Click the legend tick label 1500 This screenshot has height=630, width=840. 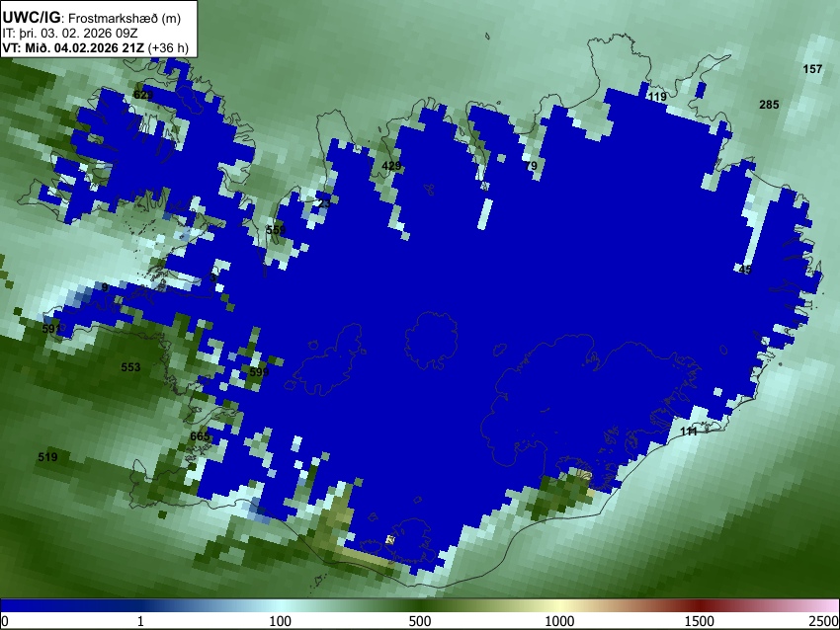click(x=700, y=621)
